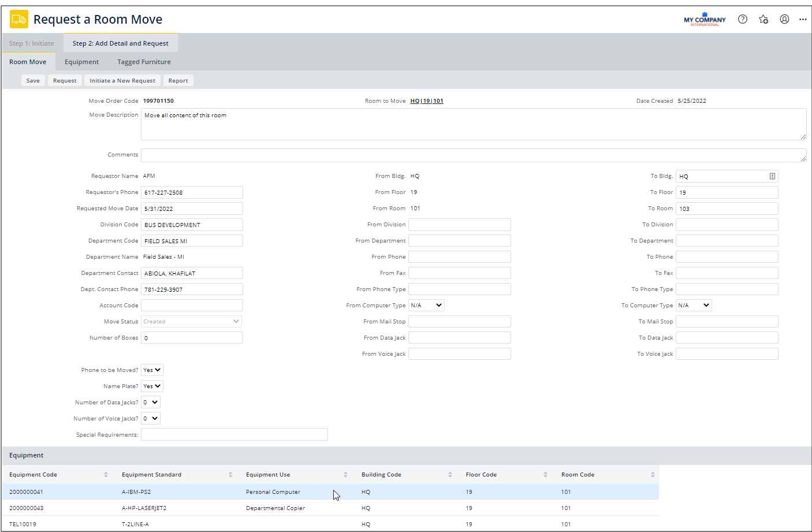Click the Request button
This screenshot has width=812, height=532.
coord(65,81)
